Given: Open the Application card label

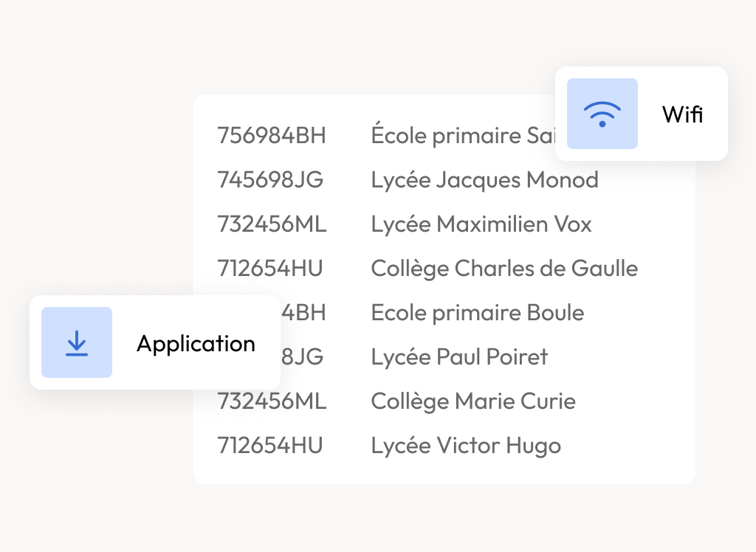Looking at the screenshot, I should pyautogui.click(x=196, y=343).
